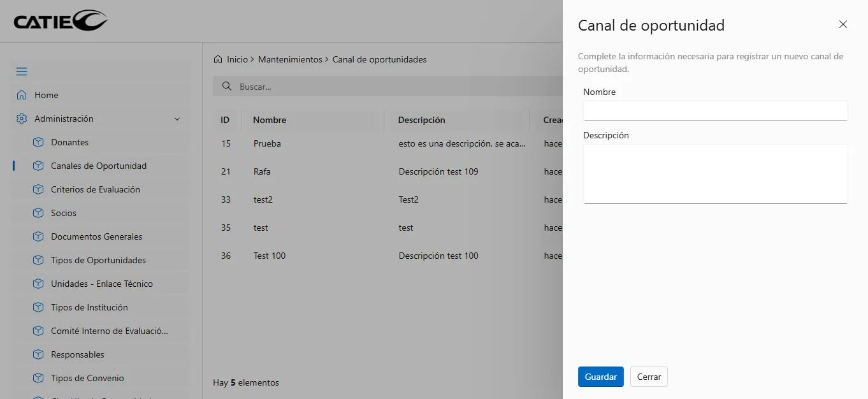Click the Mantenimientos breadcrumb link

click(x=290, y=59)
